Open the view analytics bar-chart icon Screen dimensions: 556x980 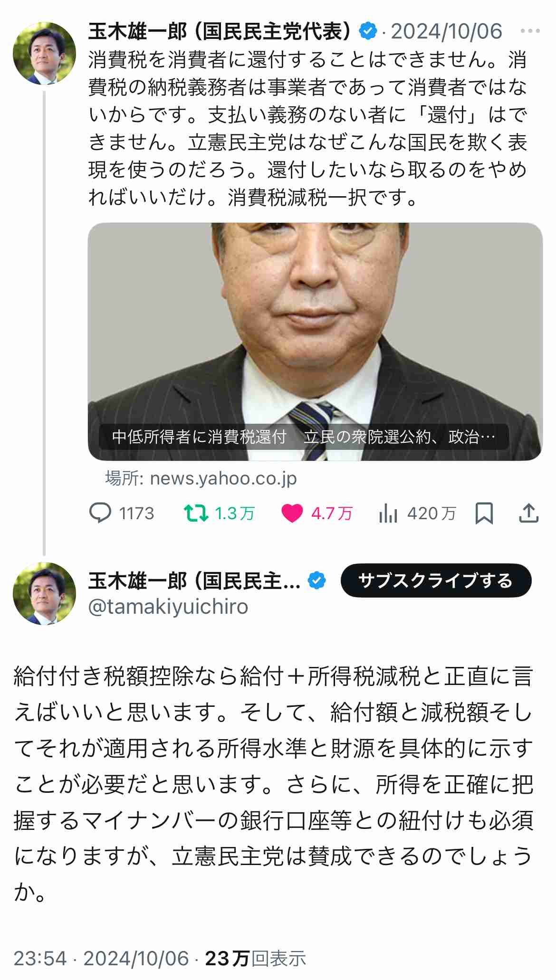(388, 514)
